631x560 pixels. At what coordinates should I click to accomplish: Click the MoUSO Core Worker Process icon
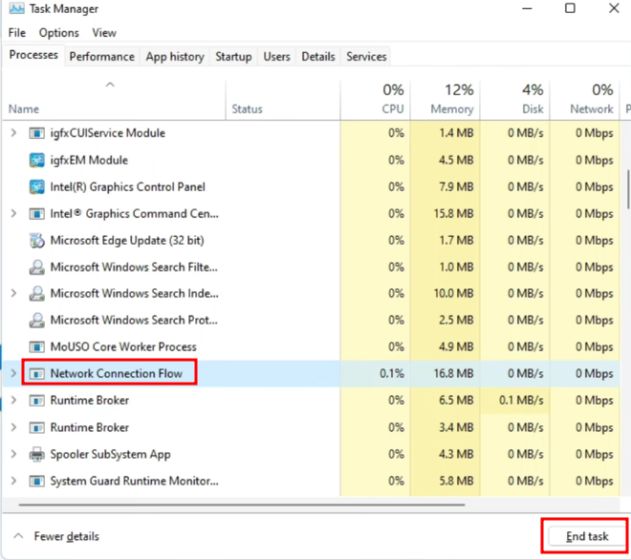tap(37, 347)
